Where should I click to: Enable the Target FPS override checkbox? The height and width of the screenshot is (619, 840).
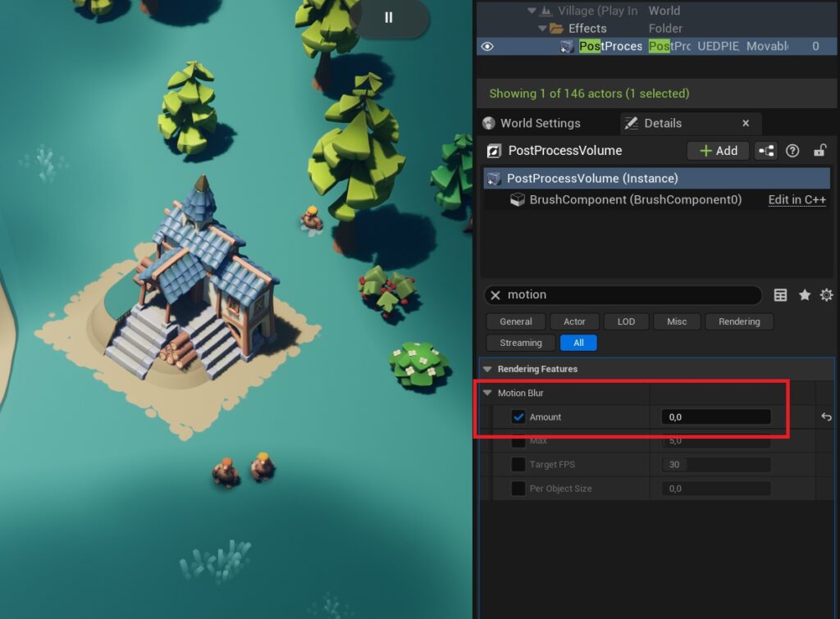click(518, 464)
